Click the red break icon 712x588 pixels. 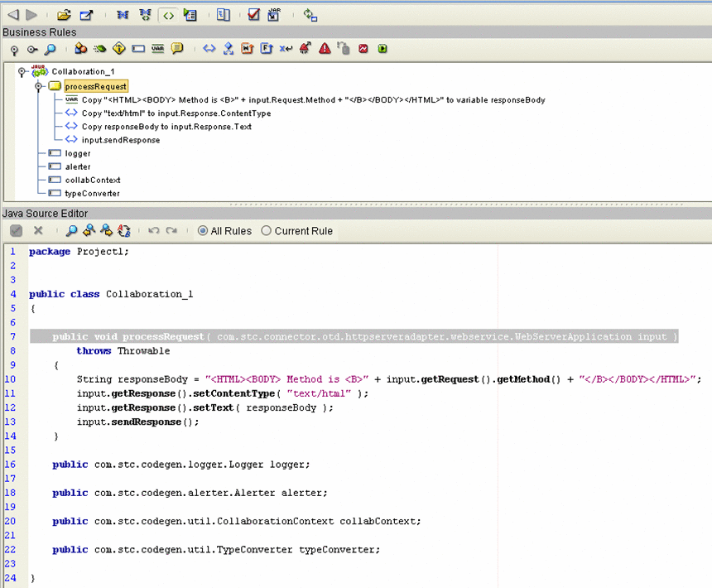[363, 49]
